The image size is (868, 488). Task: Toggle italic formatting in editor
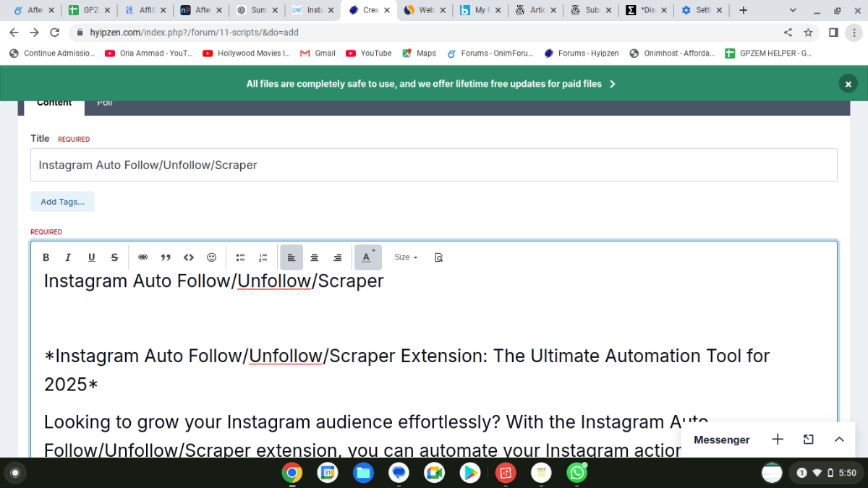pos(68,257)
